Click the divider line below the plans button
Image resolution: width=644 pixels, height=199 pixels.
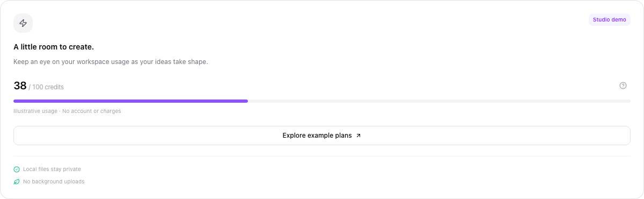[322, 156]
